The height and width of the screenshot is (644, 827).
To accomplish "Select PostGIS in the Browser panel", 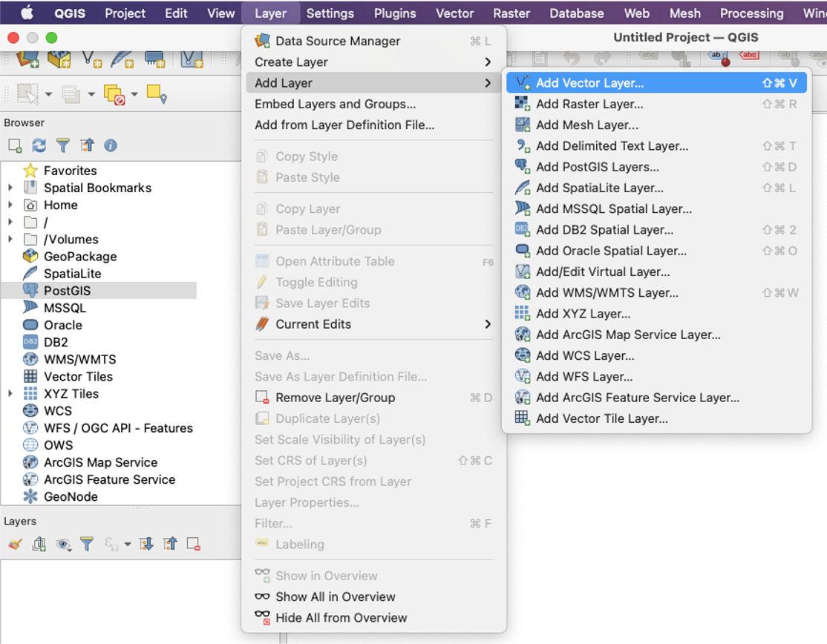I will pos(68,290).
